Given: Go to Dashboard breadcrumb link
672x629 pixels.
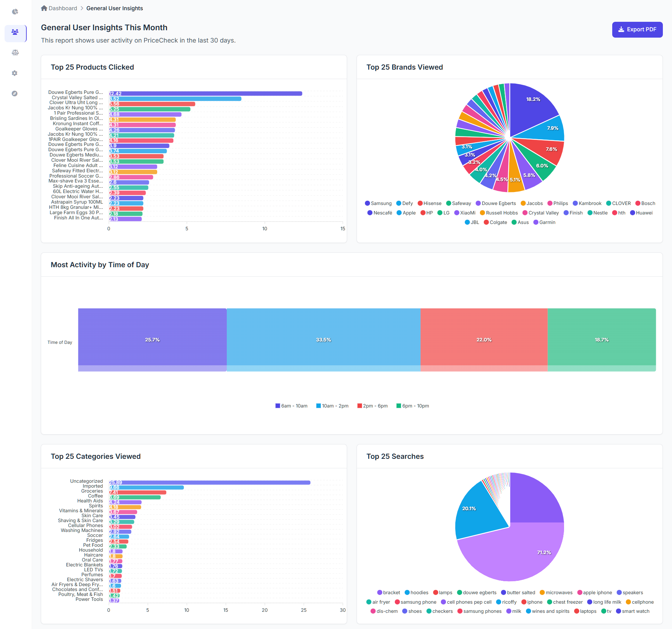Looking at the screenshot, I should coord(63,8).
